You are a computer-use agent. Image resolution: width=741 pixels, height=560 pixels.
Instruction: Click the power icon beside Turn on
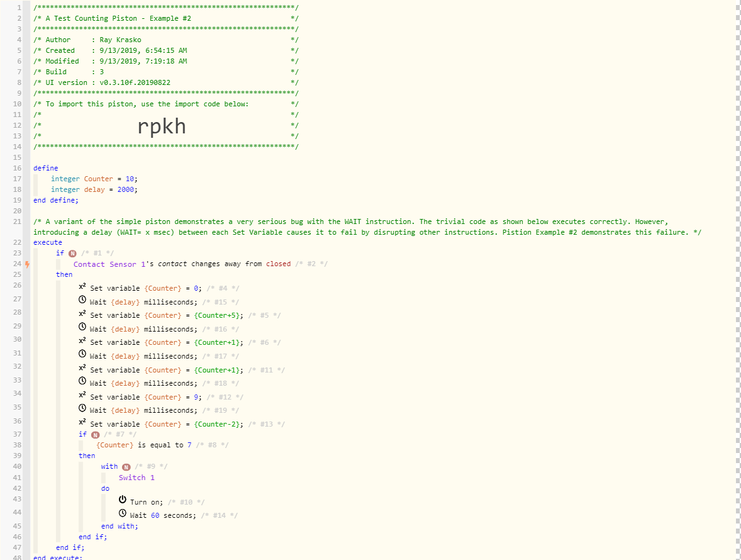pos(123,500)
